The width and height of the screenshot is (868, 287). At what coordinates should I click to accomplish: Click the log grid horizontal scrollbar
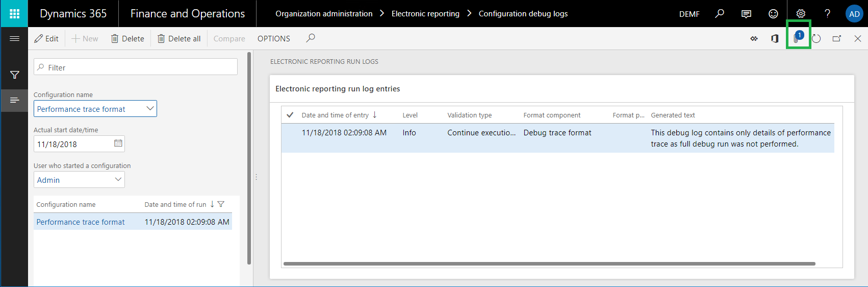549,264
